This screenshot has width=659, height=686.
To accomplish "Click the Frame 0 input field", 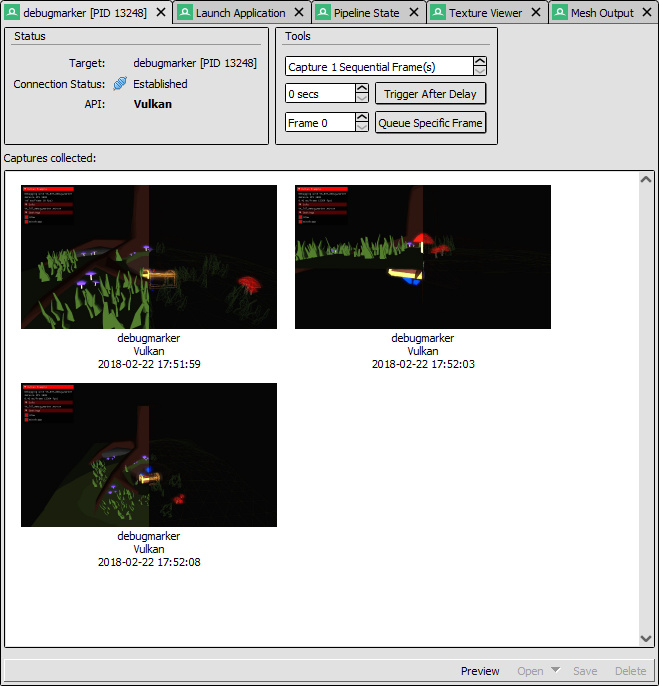I will point(320,122).
